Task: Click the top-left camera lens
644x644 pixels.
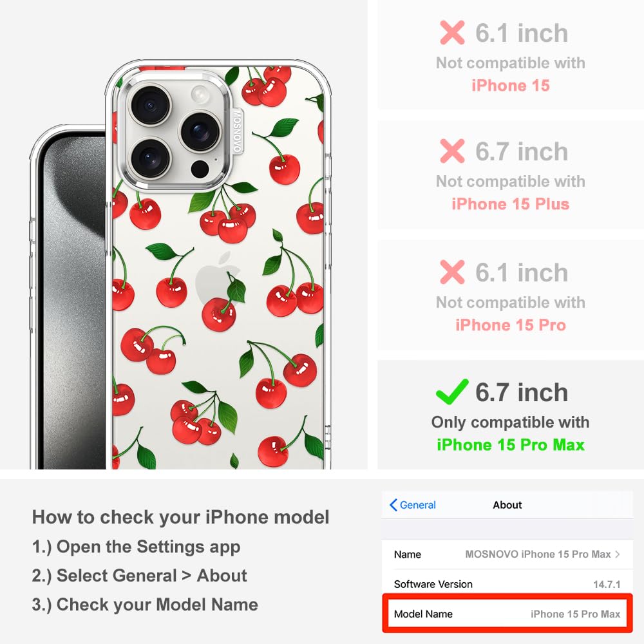Action: pos(150,104)
